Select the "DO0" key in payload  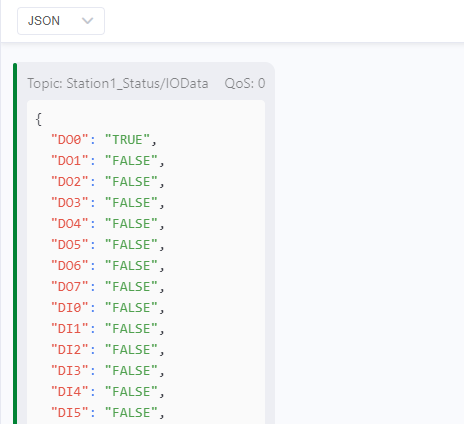coord(69,140)
